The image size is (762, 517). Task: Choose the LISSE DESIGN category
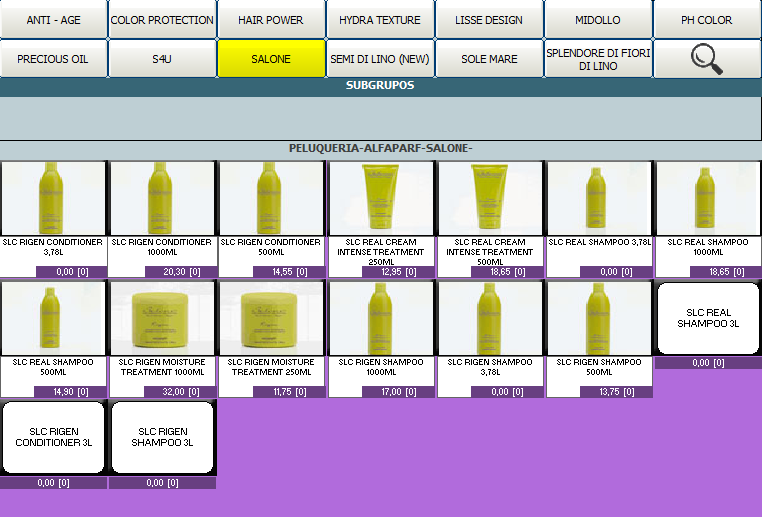click(489, 20)
